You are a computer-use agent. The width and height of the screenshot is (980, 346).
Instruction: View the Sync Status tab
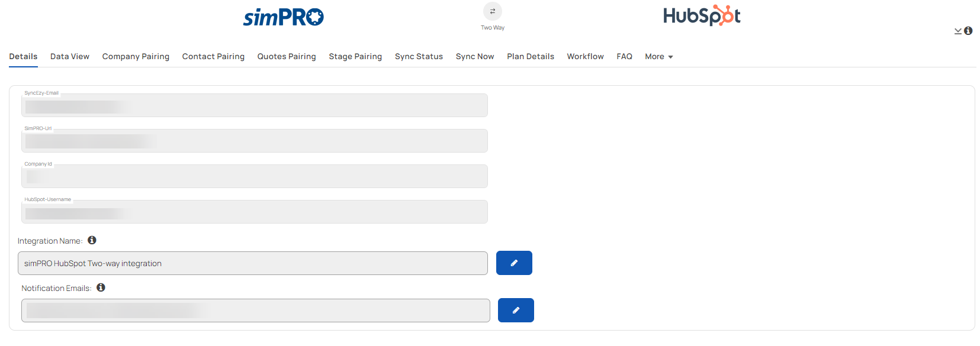[x=419, y=57]
